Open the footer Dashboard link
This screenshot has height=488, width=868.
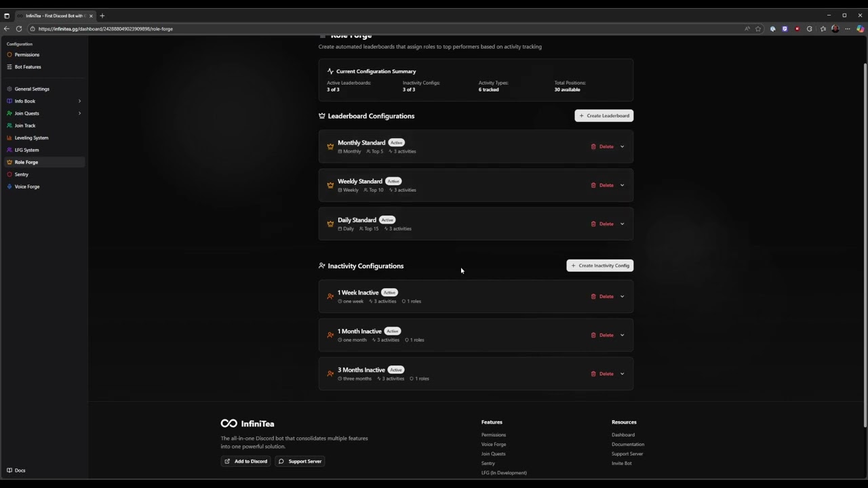point(623,435)
